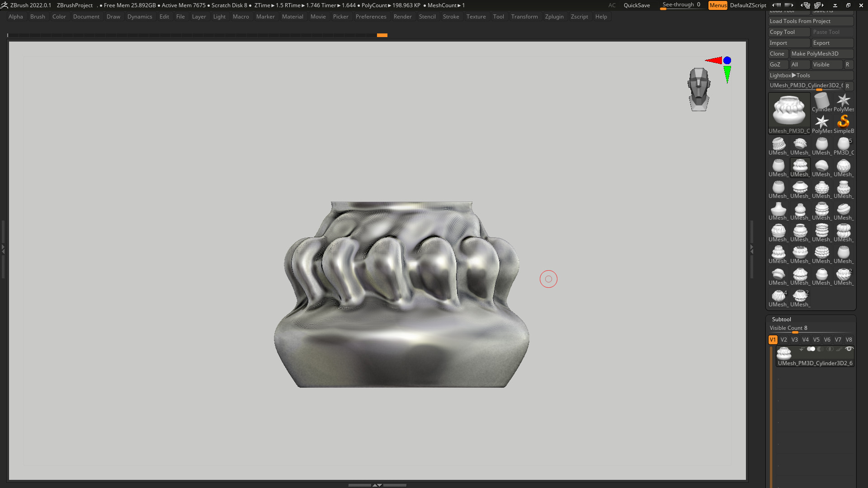Collapse the right tray divider arrow
Viewport: 868px width, 488px height.
[751, 249]
